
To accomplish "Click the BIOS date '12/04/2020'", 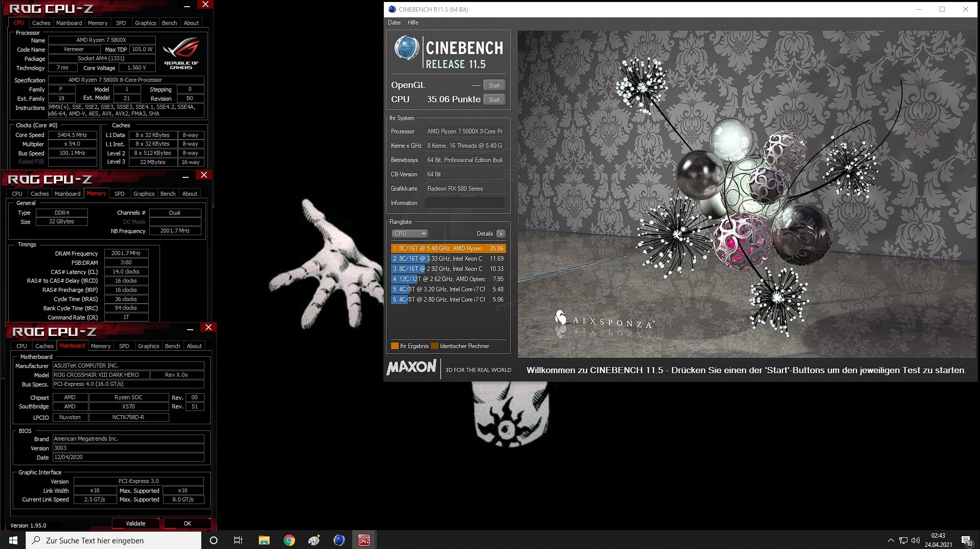I will tap(128, 457).
